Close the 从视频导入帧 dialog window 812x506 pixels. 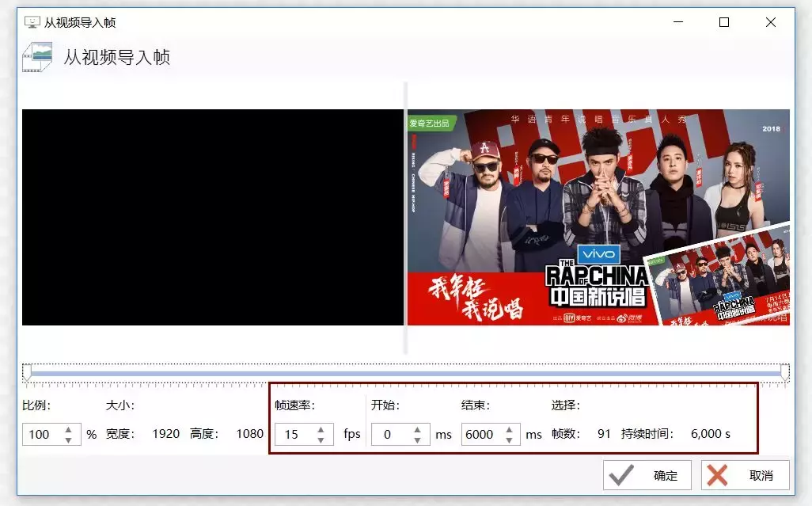[771, 22]
